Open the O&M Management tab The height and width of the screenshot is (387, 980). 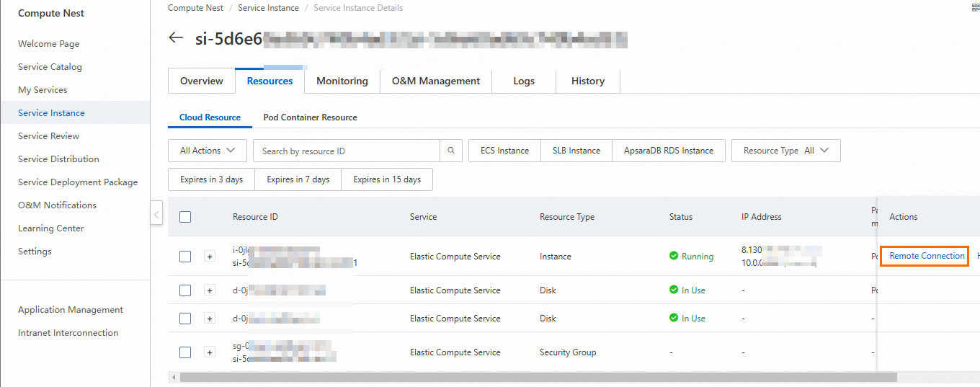pyautogui.click(x=436, y=81)
